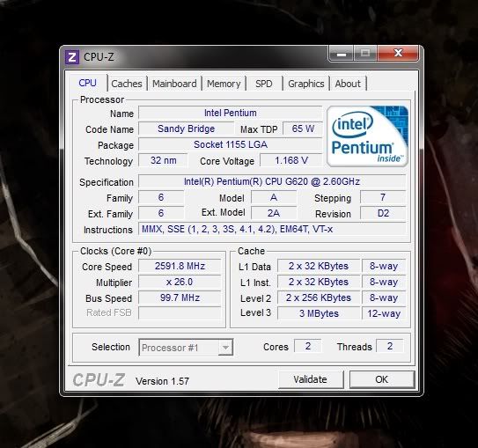Viewport: 478px width, 448px height.
Task: Minimize the CPU-Z window
Action: tap(342, 54)
